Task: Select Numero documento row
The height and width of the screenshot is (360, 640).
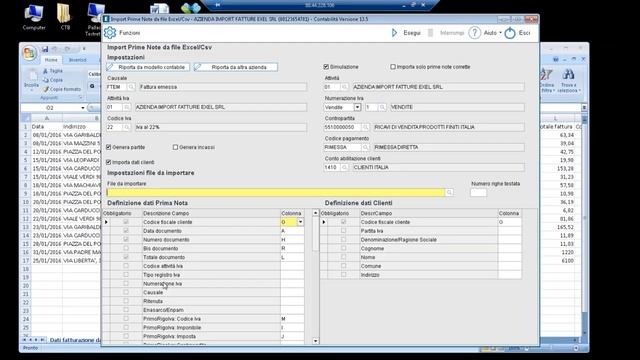Action: point(203,240)
